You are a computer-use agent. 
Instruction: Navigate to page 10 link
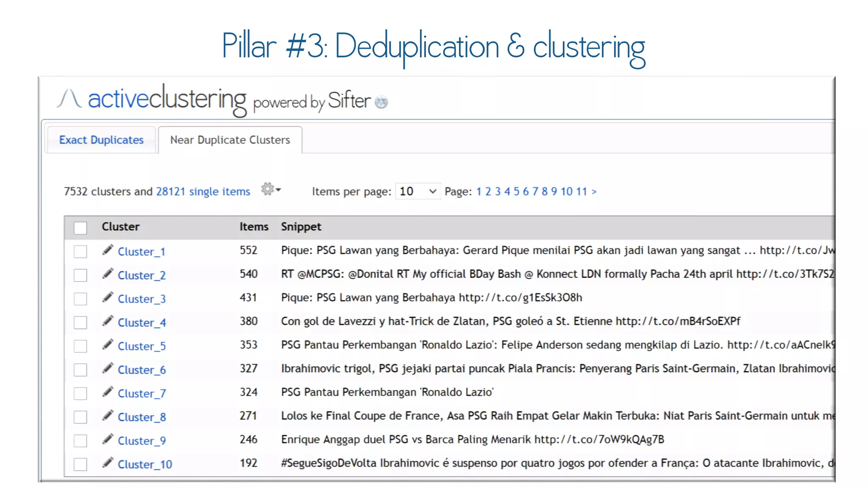click(567, 191)
